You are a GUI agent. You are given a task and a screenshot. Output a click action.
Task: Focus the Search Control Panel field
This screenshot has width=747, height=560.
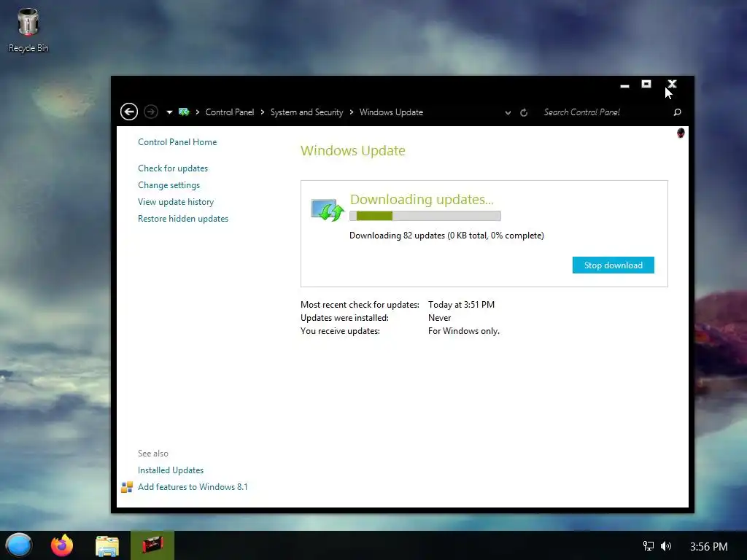click(x=605, y=112)
